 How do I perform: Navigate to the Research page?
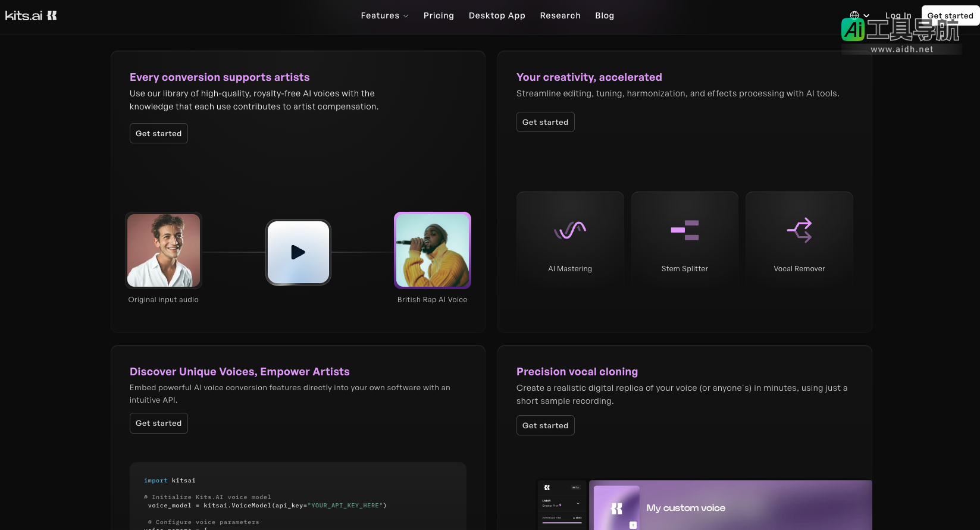click(x=560, y=15)
